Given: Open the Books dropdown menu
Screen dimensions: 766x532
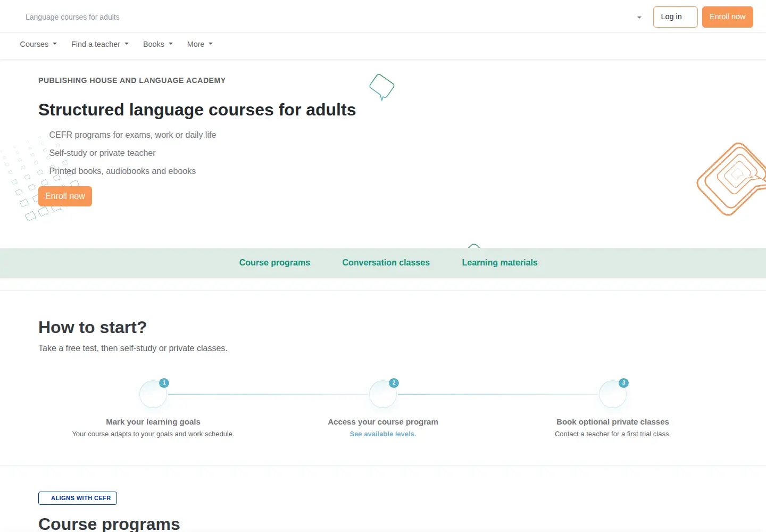Looking at the screenshot, I should coord(158,44).
